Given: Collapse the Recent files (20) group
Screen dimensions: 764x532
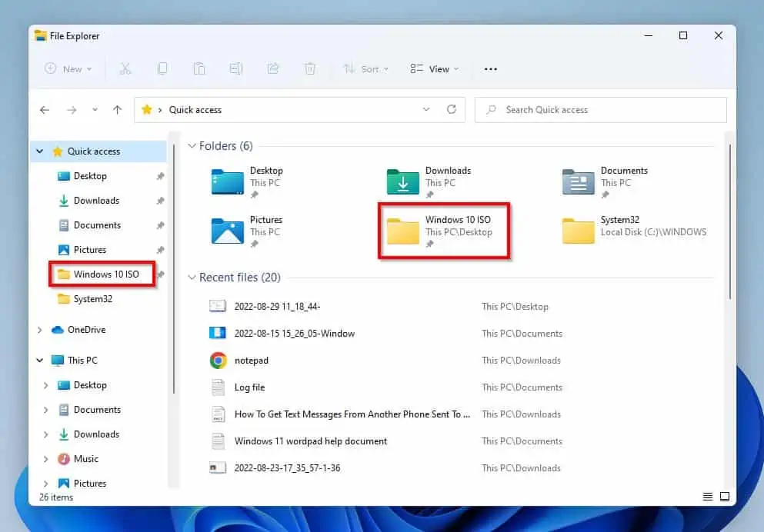Looking at the screenshot, I should [x=192, y=278].
